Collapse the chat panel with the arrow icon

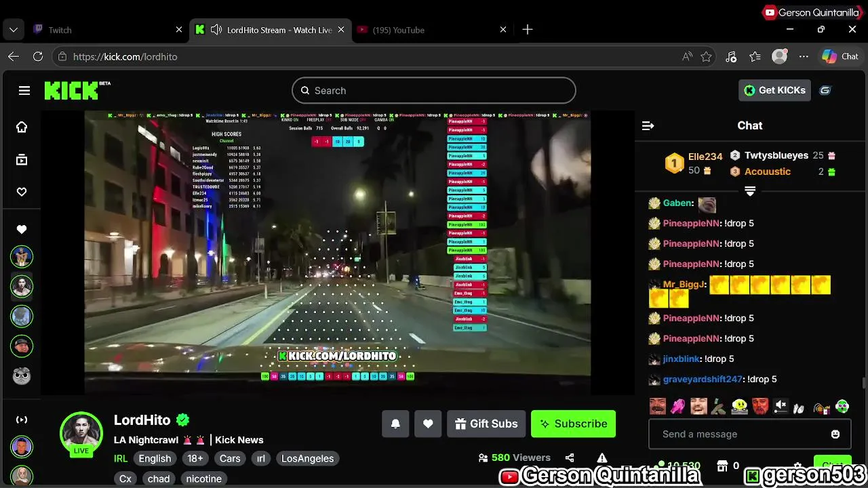[648, 125]
